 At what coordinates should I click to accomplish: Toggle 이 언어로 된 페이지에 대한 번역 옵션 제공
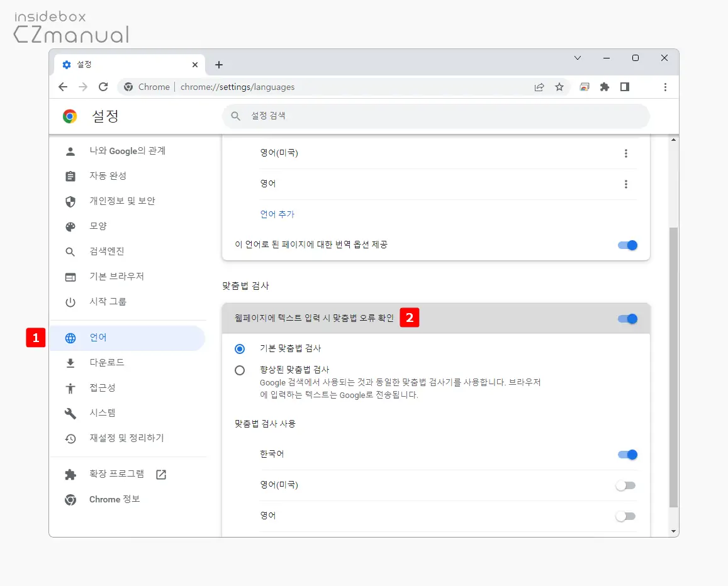627,245
